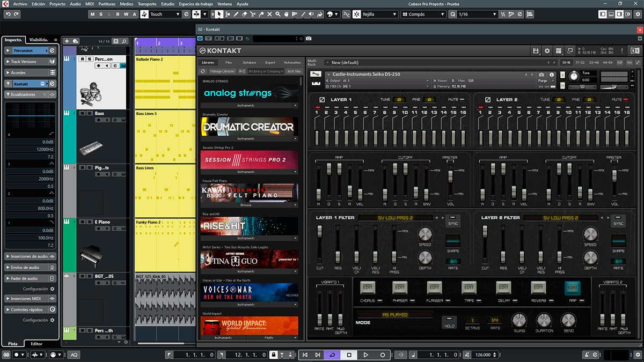Expand the Inserciones de audio section

tap(30, 256)
